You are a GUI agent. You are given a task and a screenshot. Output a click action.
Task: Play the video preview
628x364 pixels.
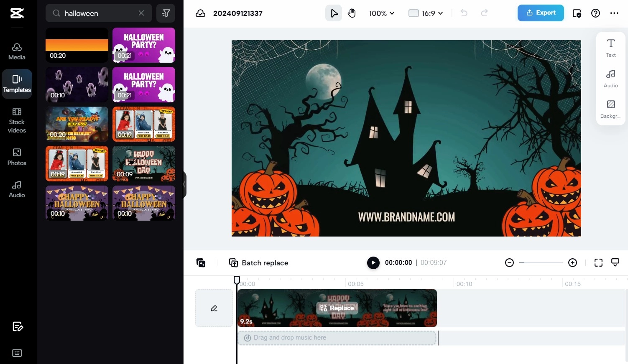point(373,263)
